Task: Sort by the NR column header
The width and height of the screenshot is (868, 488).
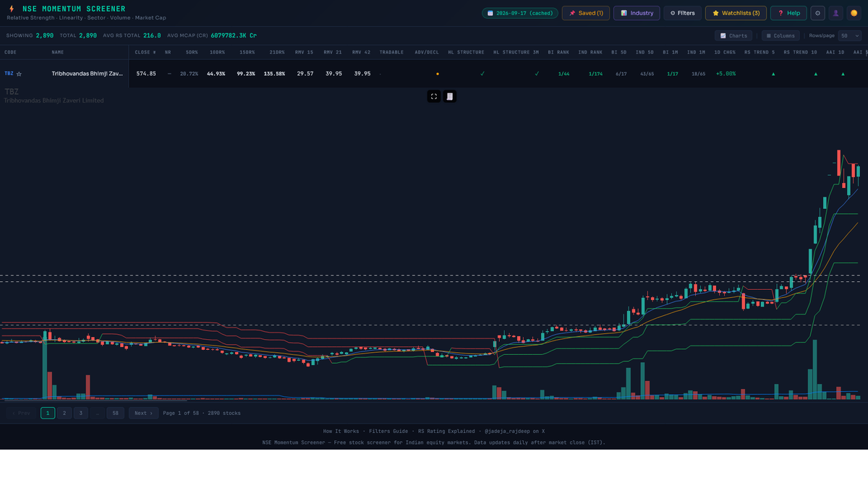Action: pos(168,52)
